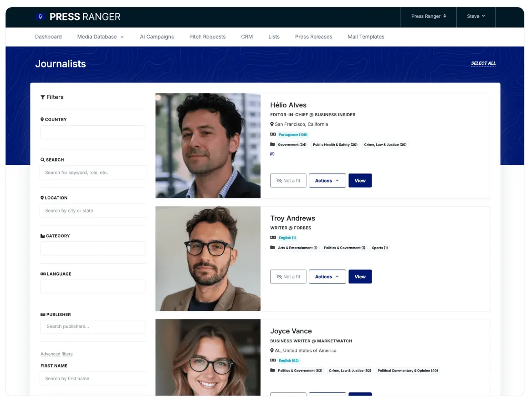532x402 pixels.
Task: Click the language icon beside English (92)
Action: coord(273,360)
